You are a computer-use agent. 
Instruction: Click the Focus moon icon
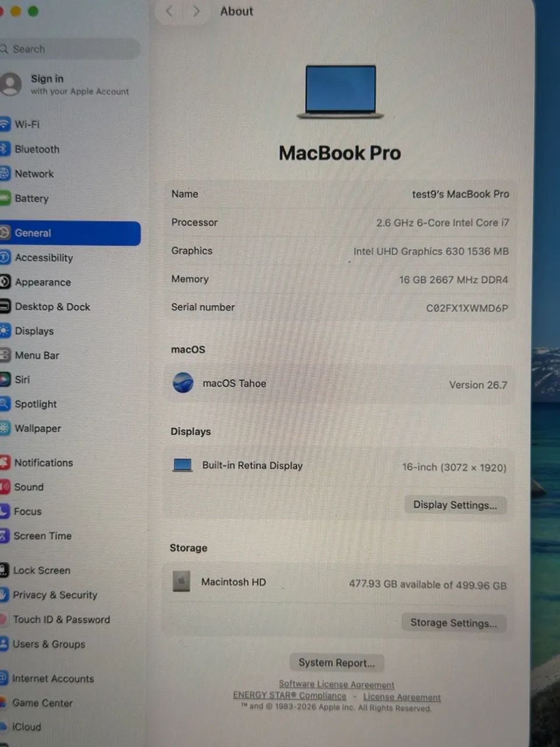click(x=5, y=511)
